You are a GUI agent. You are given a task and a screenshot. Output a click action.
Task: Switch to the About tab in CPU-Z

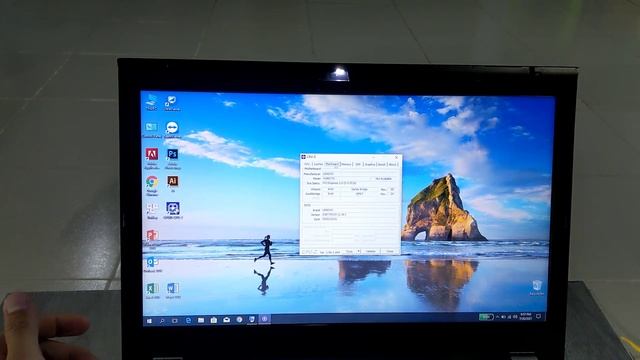[x=392, y=164]
